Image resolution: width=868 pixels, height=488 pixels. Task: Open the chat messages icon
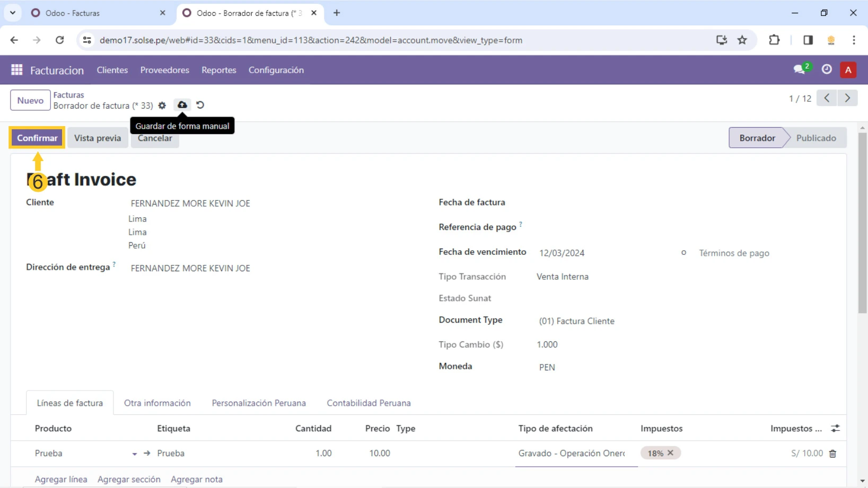click(x=800, y=69)
